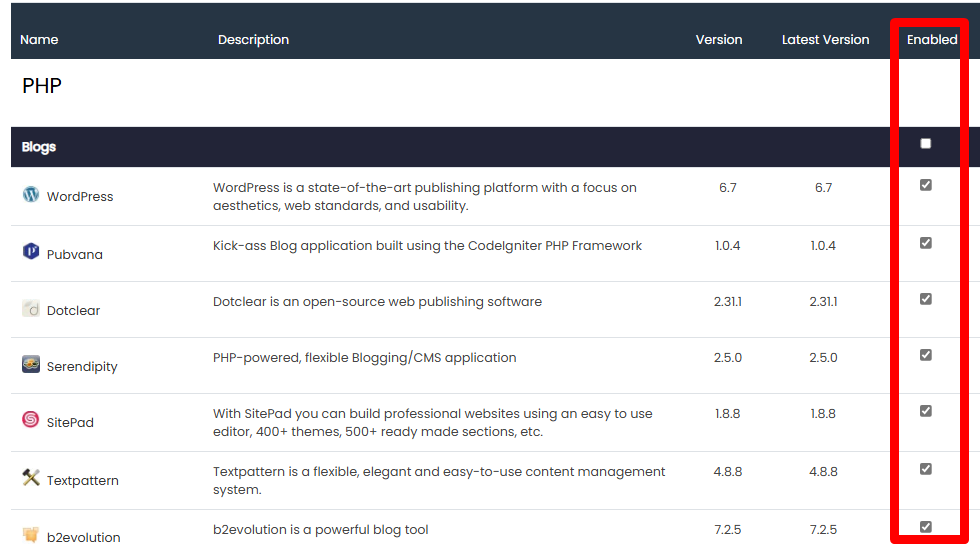Click b2evolution powerful blog tool description
This screenshot has width=980, height=548.
click(x=321, y=529)
